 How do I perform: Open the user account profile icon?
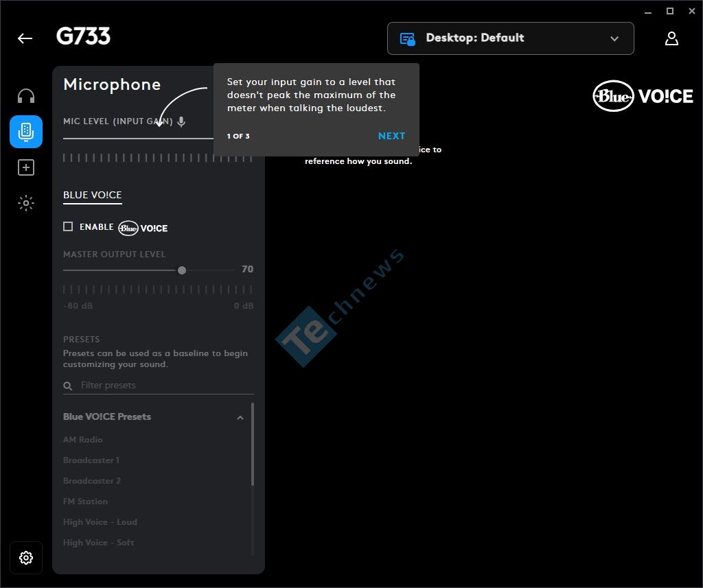pos(671,38)
